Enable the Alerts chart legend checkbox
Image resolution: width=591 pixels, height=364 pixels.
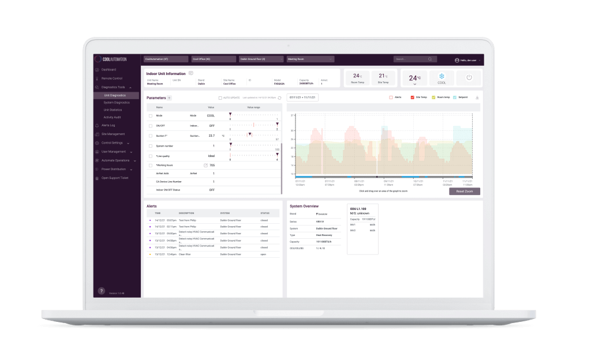click(x=391, y=97)
